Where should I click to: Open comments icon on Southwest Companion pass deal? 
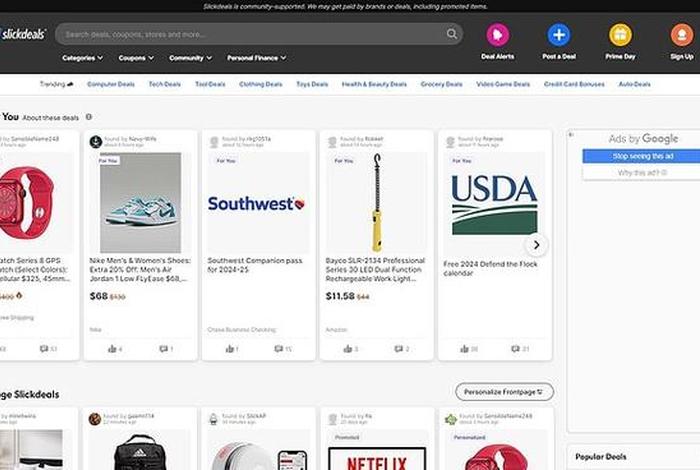279,349
